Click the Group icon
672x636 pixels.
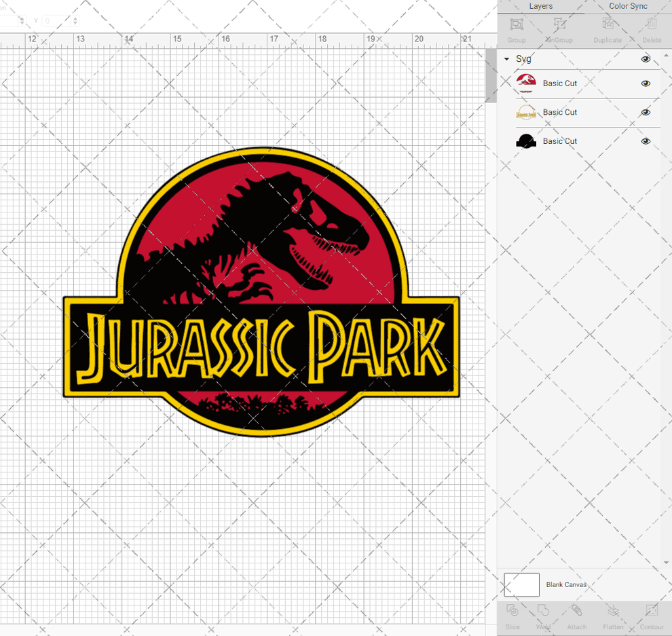tap(517, 24)
